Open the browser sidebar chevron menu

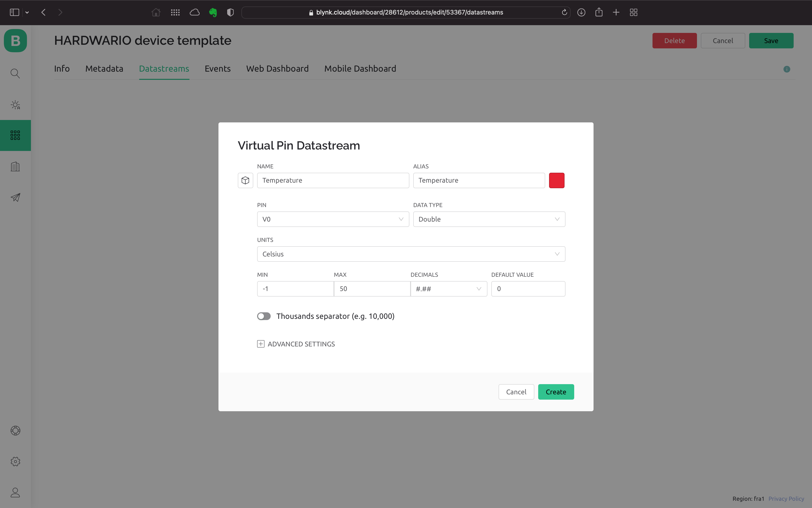click(x=27, y=12)
